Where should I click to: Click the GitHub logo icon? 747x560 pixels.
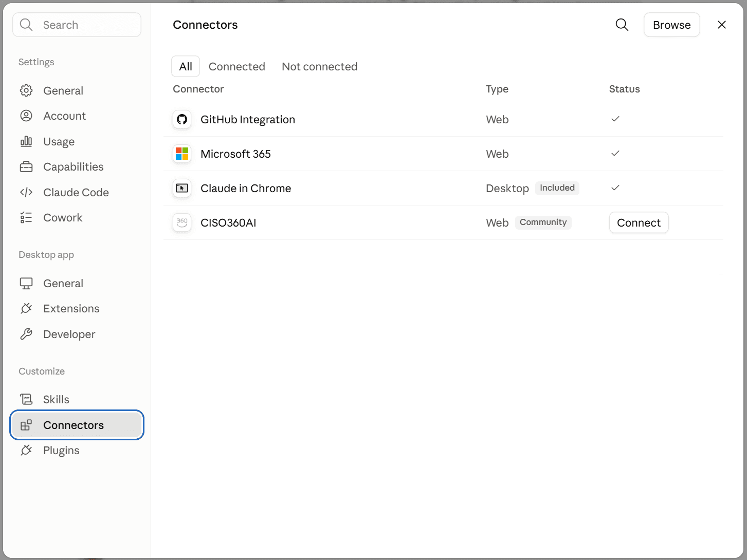coord(182,119)
